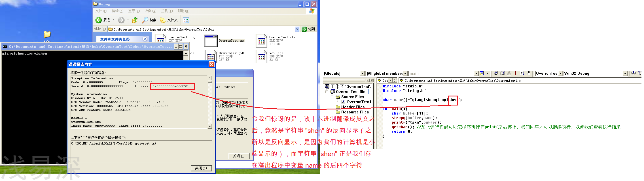
Task: Open the Win32 Debug configuration dropdown
Action: pos(625,74)
